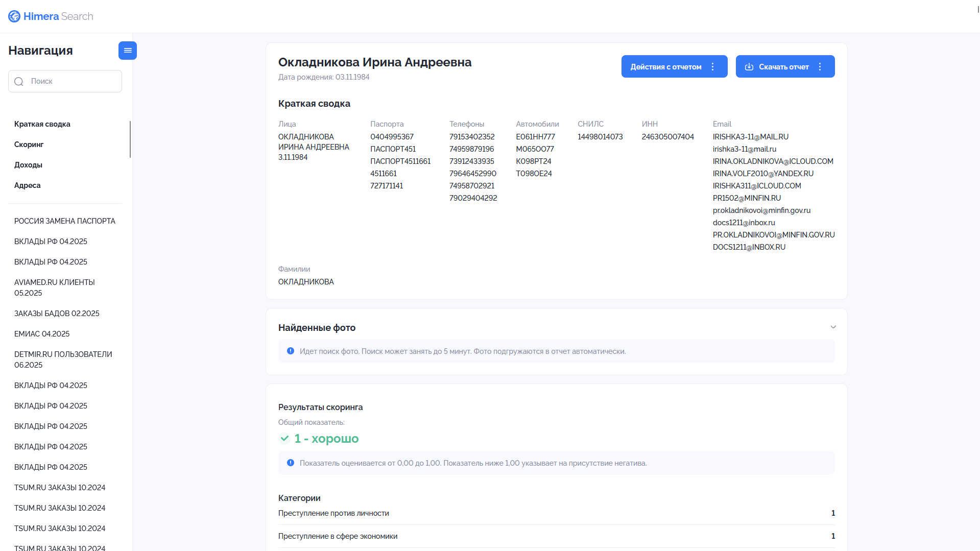The height and width of the screenshot is (551, 980).
Task: Select passport number 0404995367
Action: click(392, 137)
